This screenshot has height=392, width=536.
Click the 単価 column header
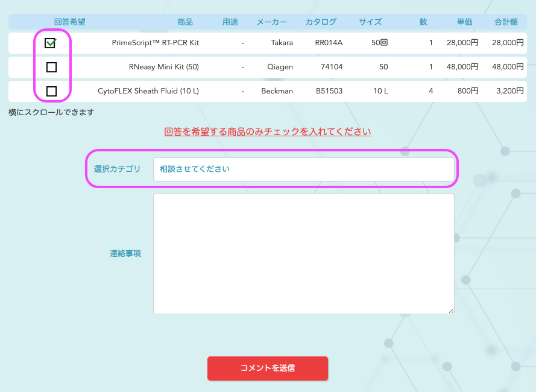(464, 22)
